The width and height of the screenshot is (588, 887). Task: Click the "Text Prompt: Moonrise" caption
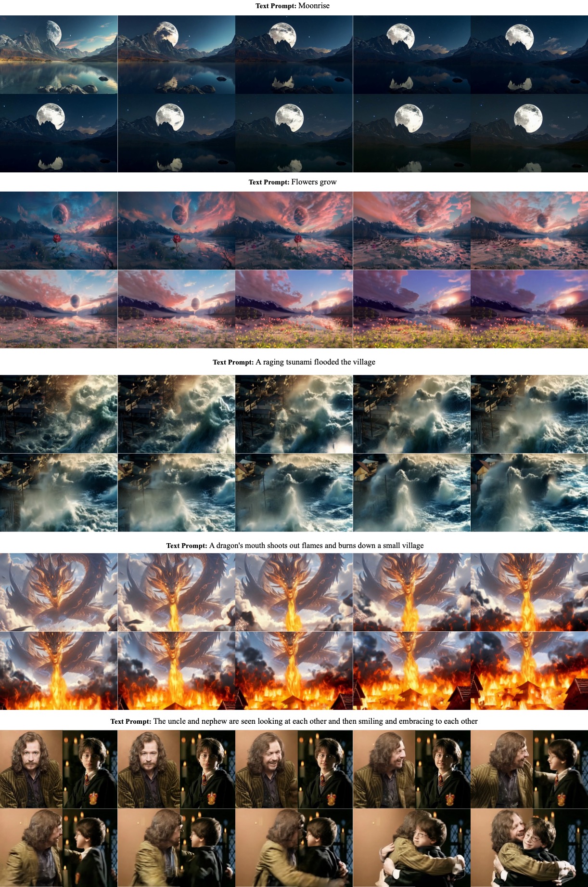293,6
